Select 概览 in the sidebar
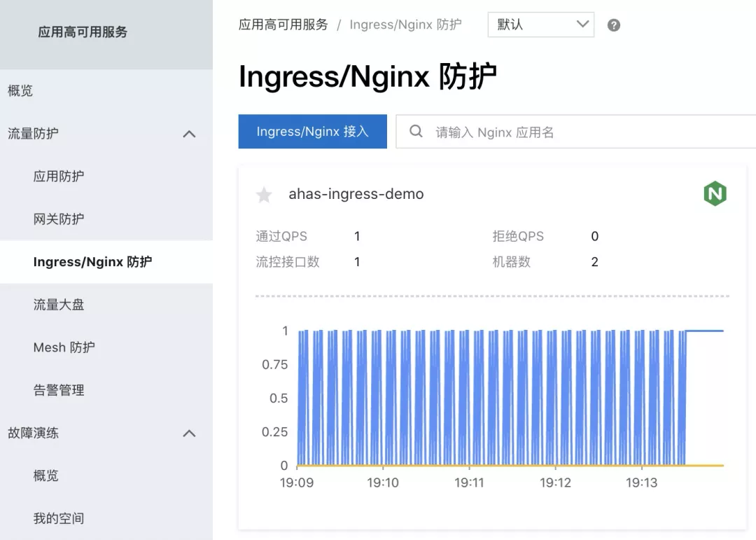756x540 pixels. click(20, 90)
